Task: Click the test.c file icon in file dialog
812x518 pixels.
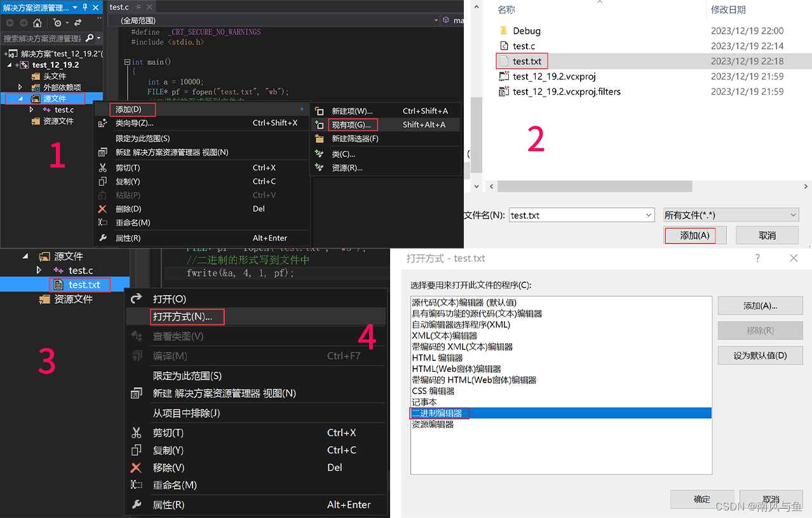Action: click(504, 46)
